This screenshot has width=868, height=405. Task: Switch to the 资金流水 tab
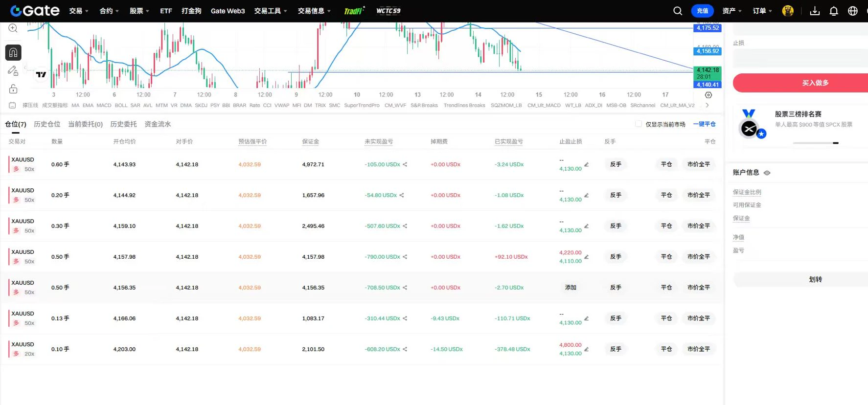158,124
